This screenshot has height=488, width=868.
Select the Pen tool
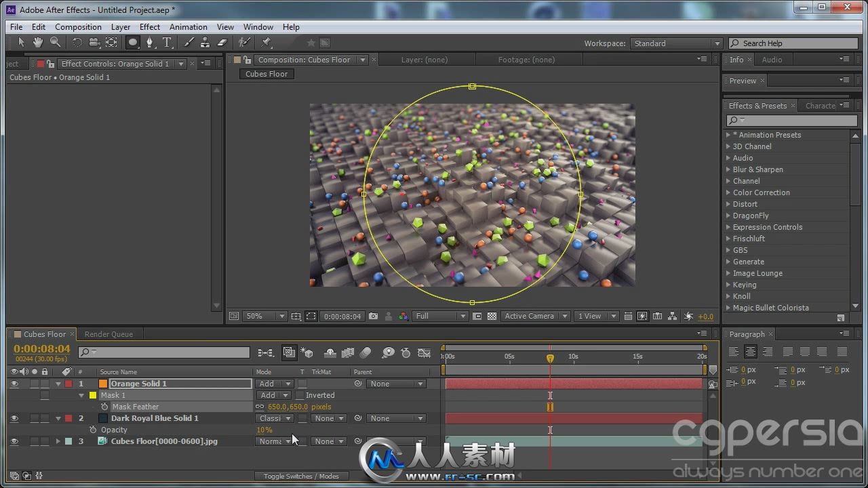[x=150, y=43]
